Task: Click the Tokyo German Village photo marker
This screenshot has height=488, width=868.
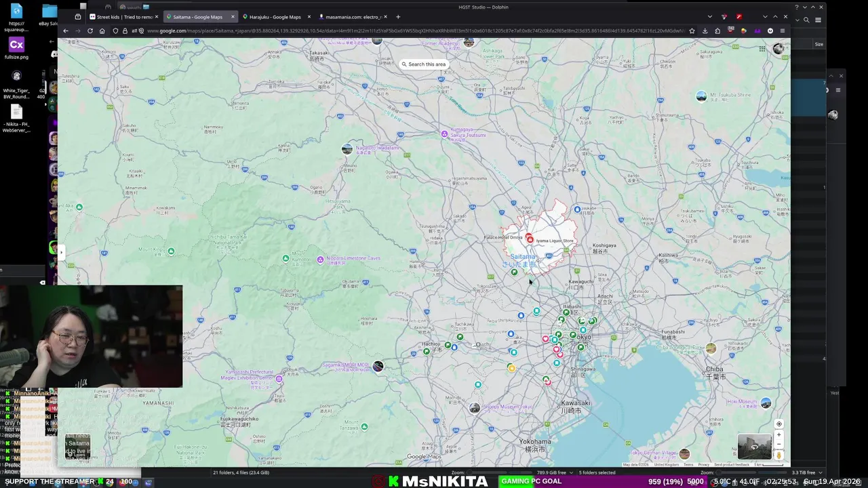Action: pos(684,454)
